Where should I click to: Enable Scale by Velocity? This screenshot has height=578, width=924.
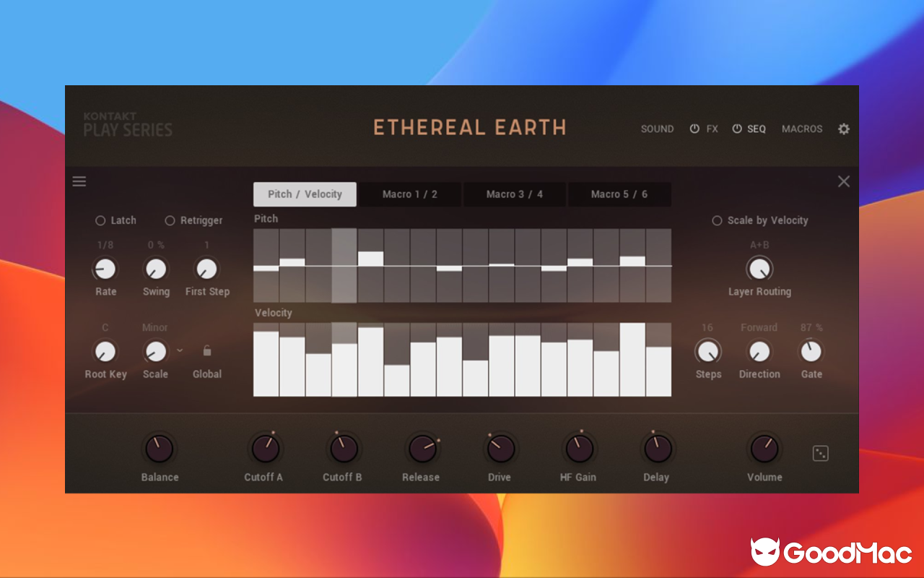point(717,220)
